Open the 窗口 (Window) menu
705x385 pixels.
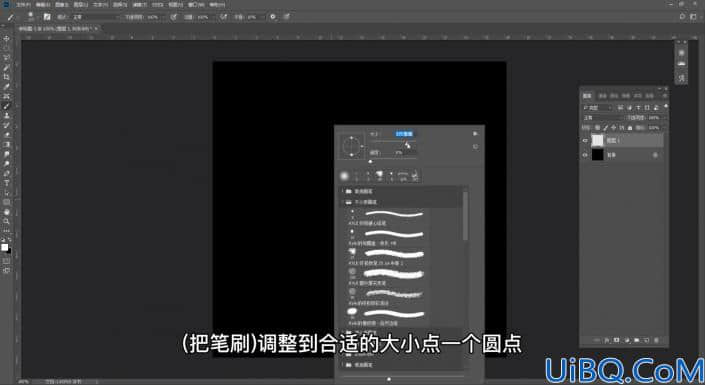pyautogui.click(x=196, y=4)
